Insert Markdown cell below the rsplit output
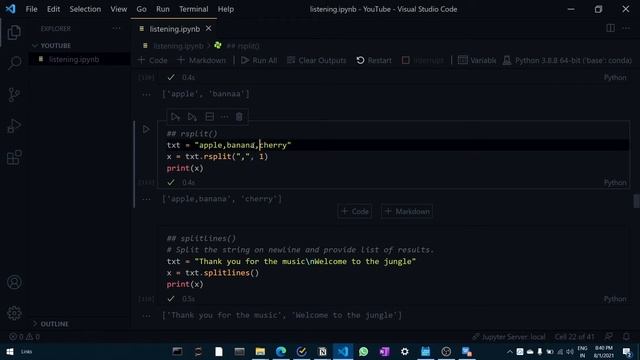Viewport: 640px width, 360px height. (x=407, y=211)
